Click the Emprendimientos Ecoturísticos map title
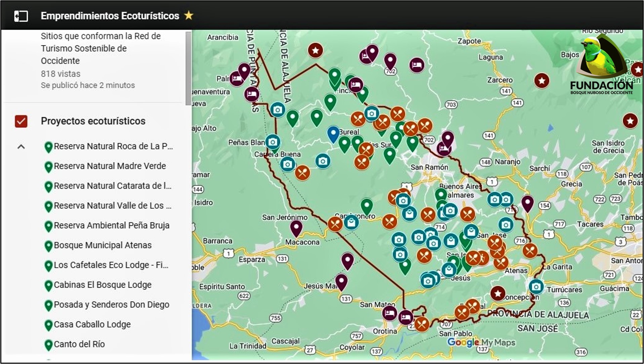 coord(110,16)
